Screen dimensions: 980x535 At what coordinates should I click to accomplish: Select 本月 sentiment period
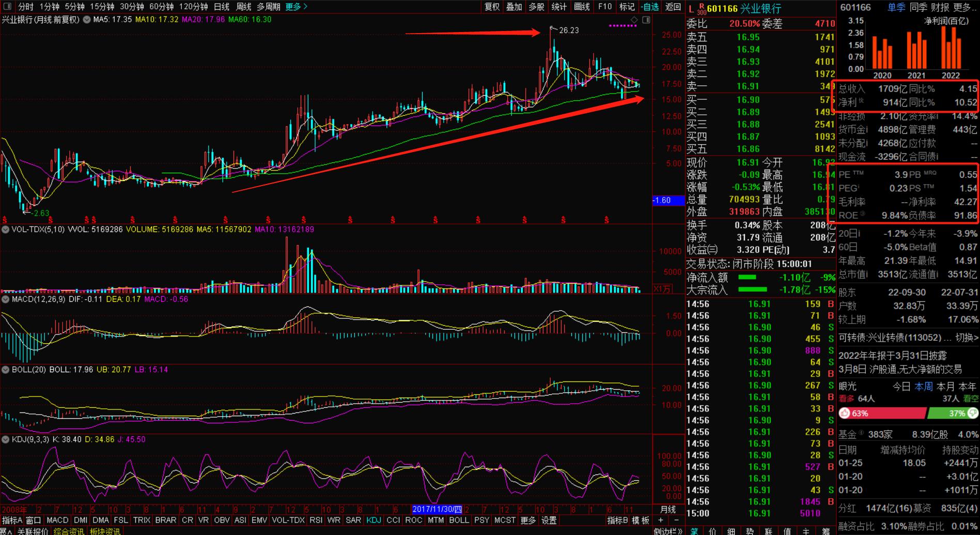[945, 386]
